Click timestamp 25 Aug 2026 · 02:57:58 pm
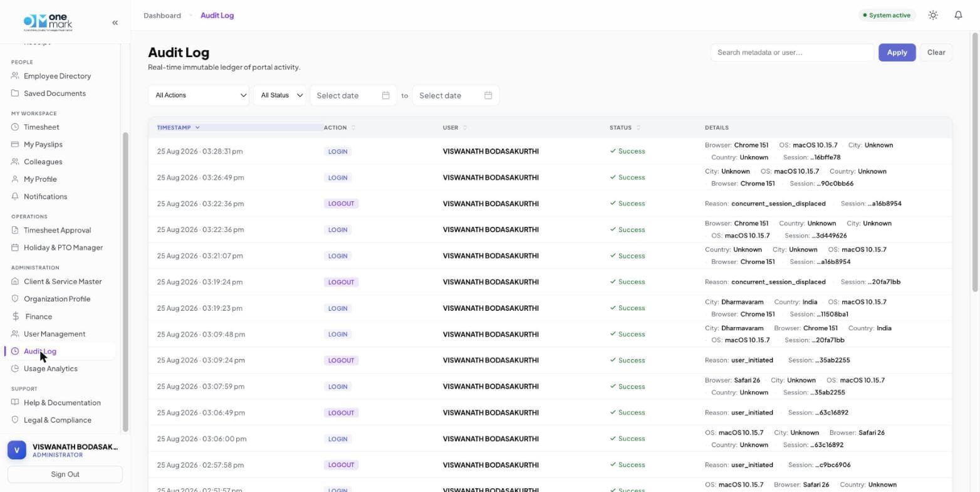The width and height of the screenshot is (980, 492). [x=199, y=465]
